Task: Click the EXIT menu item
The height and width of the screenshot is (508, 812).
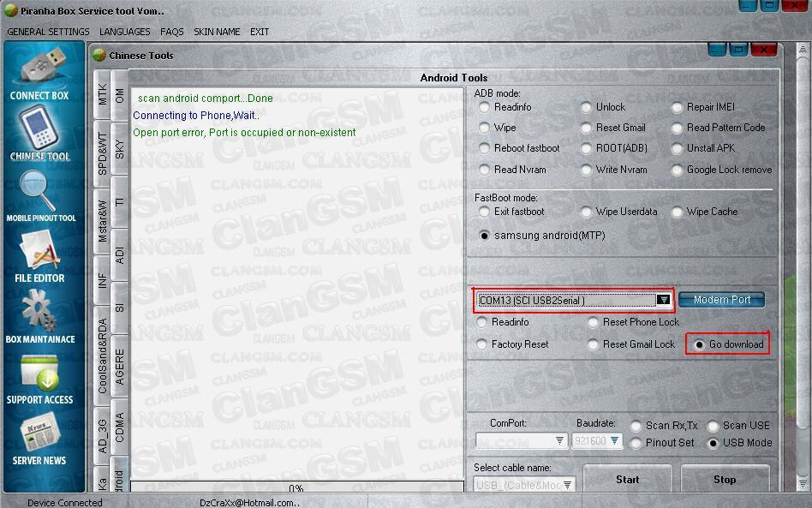Action: (x=260, y=32)
